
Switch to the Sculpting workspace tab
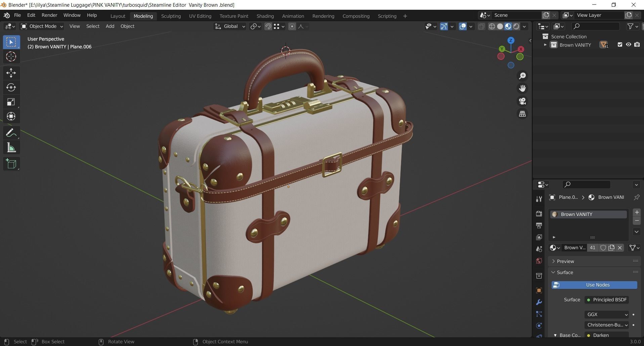(171, 16)
